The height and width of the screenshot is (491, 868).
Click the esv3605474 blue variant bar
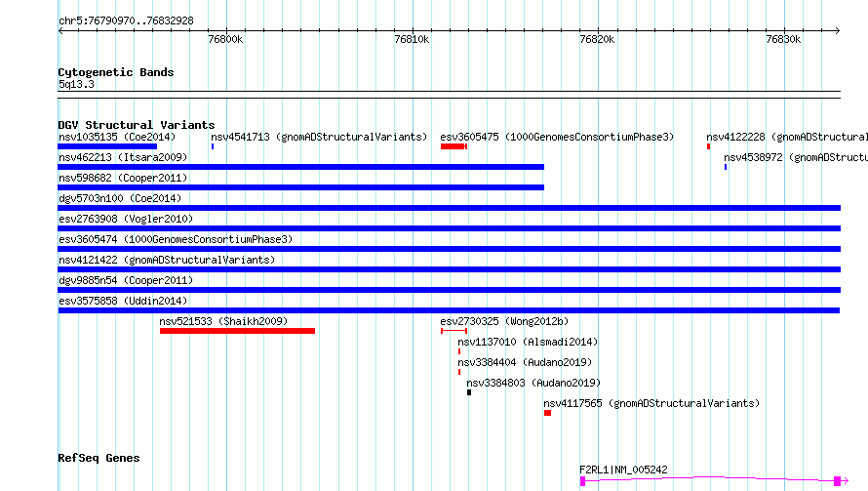tap(450, 249)
